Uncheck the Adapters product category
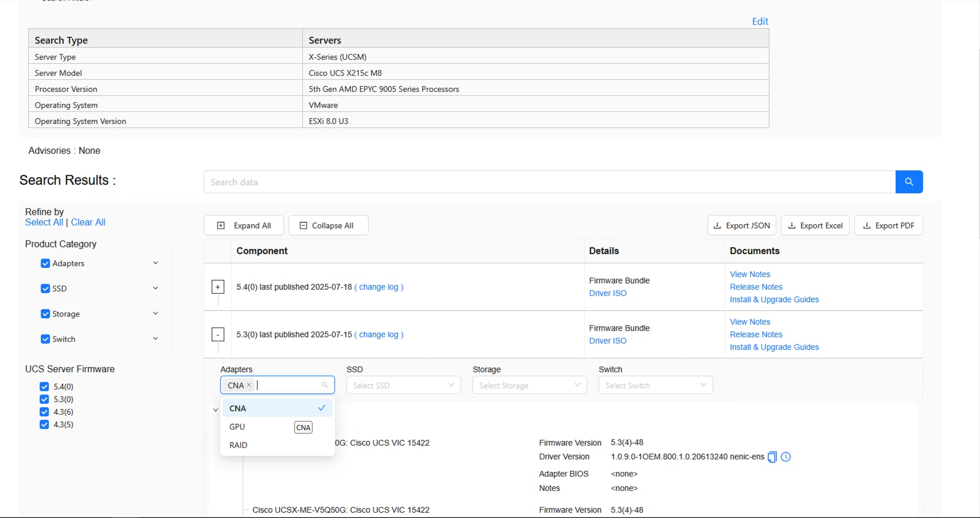 click(45, 263)
